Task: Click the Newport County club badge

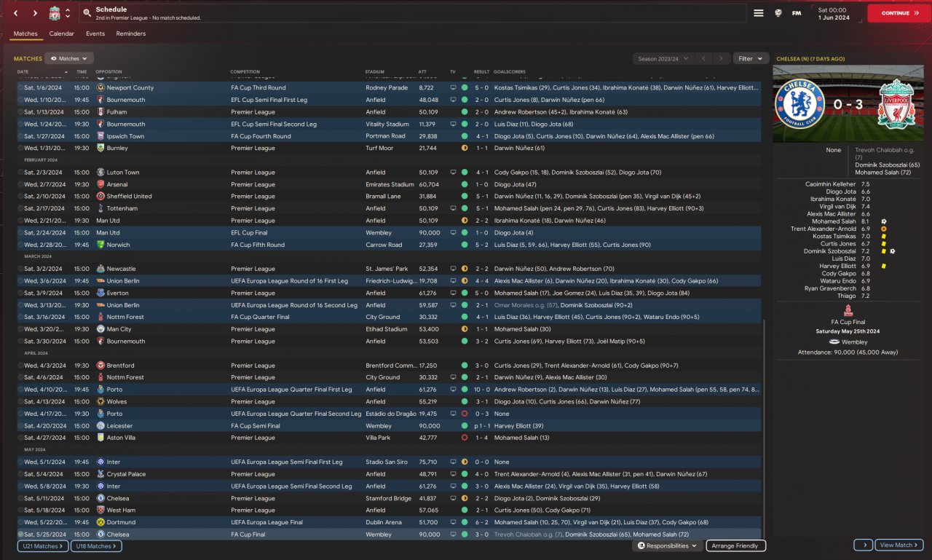Action: (x=100, y=87)
